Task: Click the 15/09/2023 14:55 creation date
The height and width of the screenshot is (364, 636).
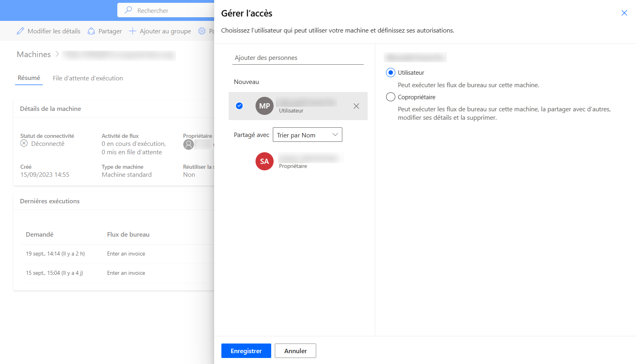Action: click(x=45, y=174)
